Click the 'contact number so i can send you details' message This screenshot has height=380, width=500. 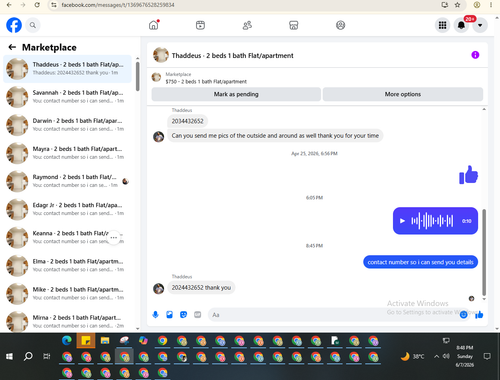coord(420,262)
